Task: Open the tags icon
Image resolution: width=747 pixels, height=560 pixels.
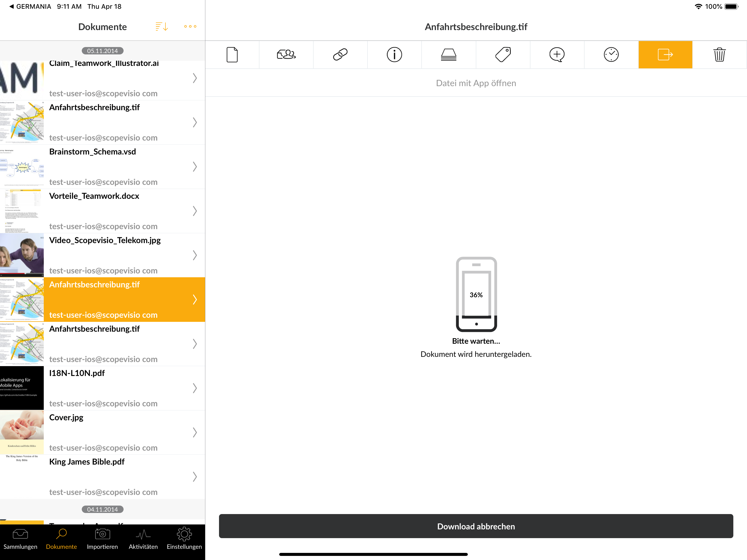Action: (503, 55)
